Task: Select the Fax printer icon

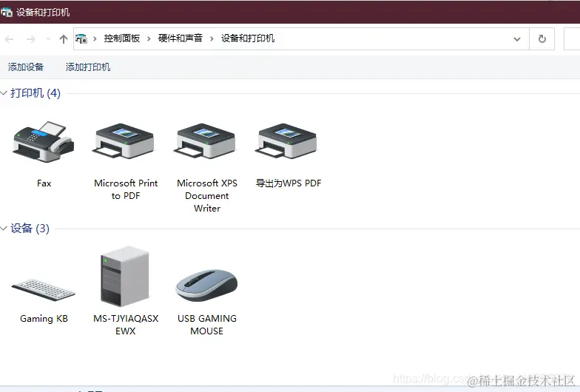Action: point(44,142)
